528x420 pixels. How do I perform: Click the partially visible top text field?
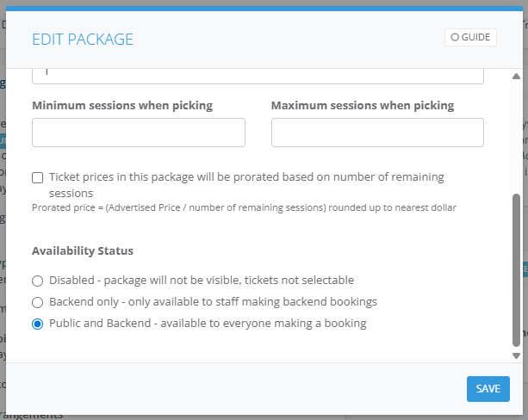258,75
